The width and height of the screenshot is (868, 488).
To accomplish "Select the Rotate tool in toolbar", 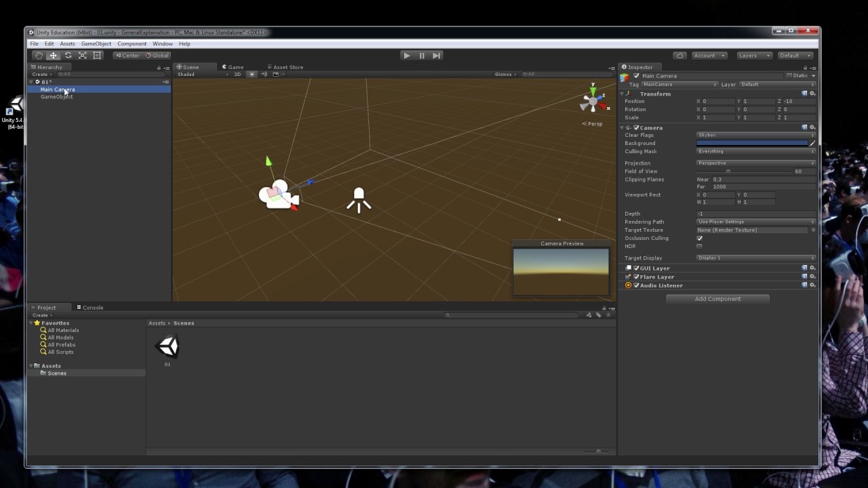I will [68, 56].
